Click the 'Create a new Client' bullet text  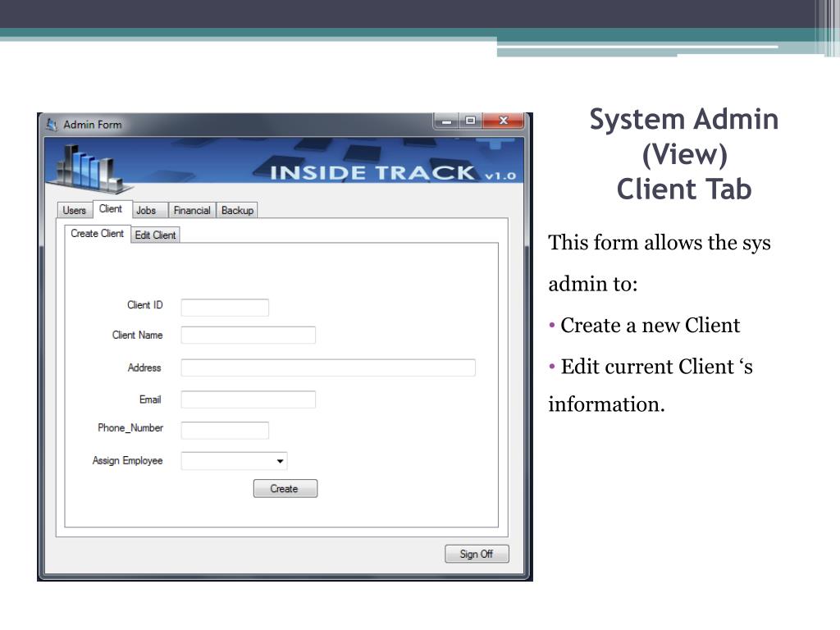pyautogui.click(x=650, y=325)
